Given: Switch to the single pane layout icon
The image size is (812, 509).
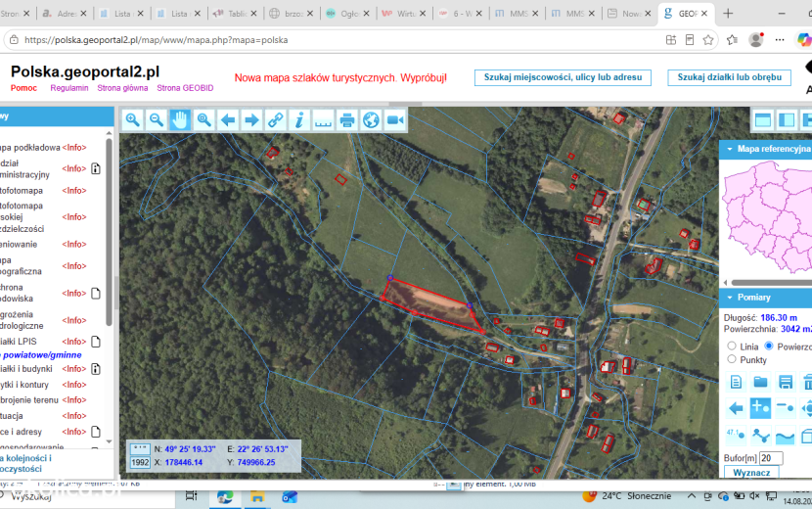Looking at the screenshot, I should pos(763,120).
